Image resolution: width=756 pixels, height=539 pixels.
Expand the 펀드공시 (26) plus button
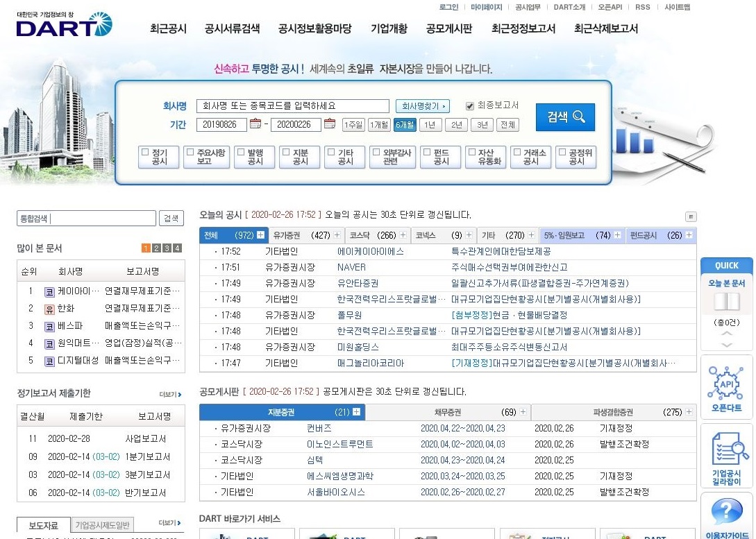689,235
